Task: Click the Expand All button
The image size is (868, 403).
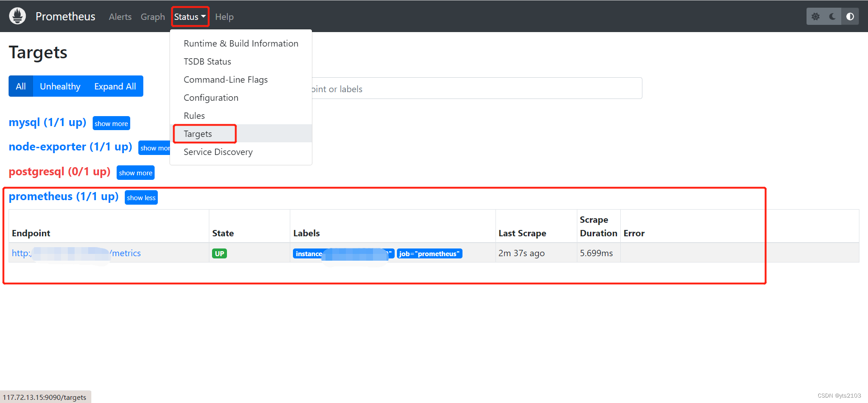Action: [115, 86]
